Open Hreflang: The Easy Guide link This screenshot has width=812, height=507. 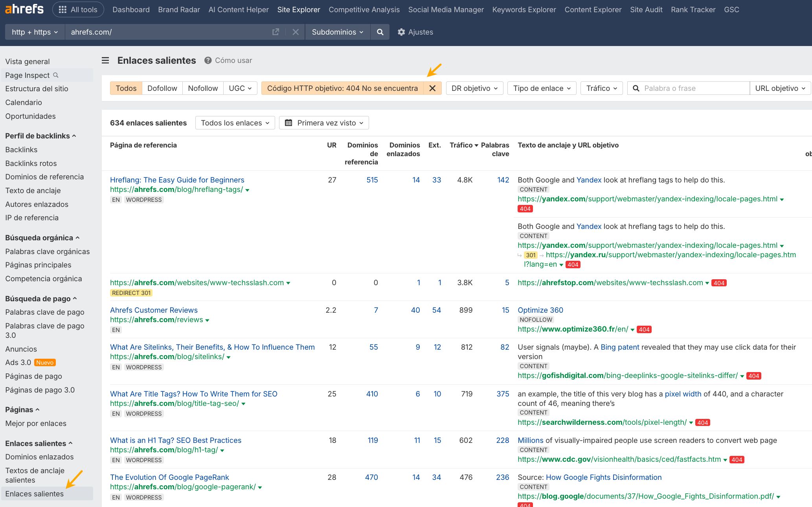coord(177,180)
